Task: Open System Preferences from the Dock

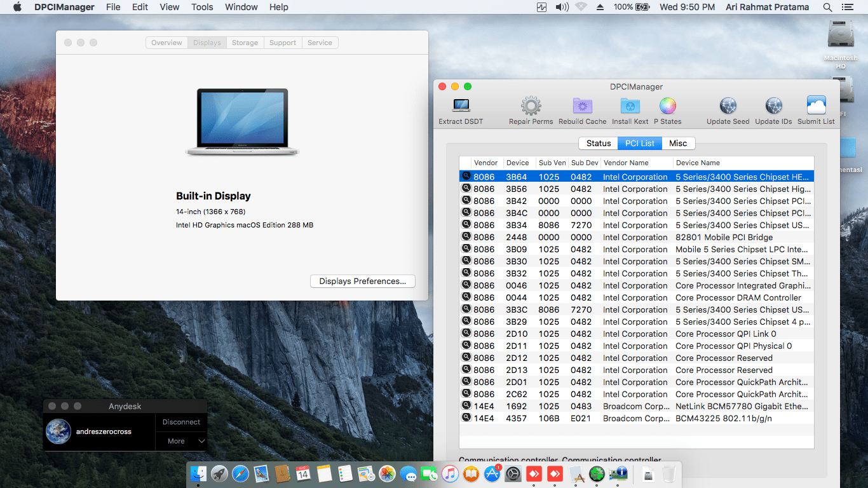Action: pyautogui.click(x=513, y=473)
